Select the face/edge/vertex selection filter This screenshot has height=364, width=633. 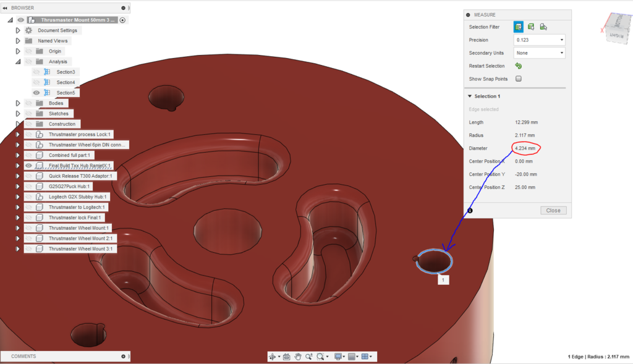click(519, 27)
